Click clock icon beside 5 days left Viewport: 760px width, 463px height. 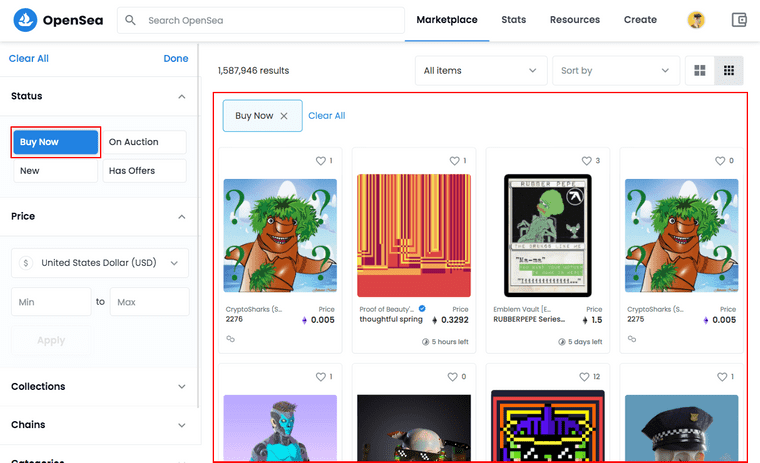[x=562, y=342]
